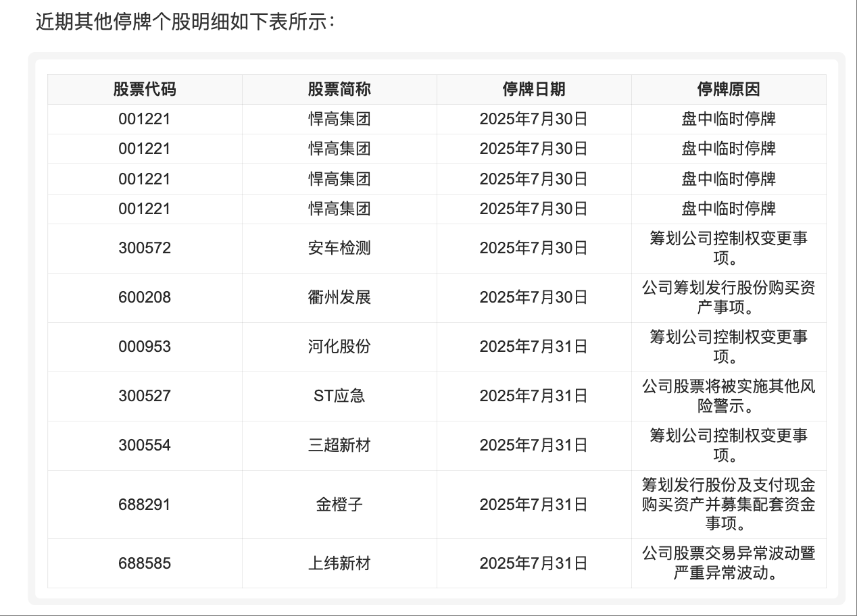Select stock code 300527
Screen dimensions: 857x616
point(145,396)
